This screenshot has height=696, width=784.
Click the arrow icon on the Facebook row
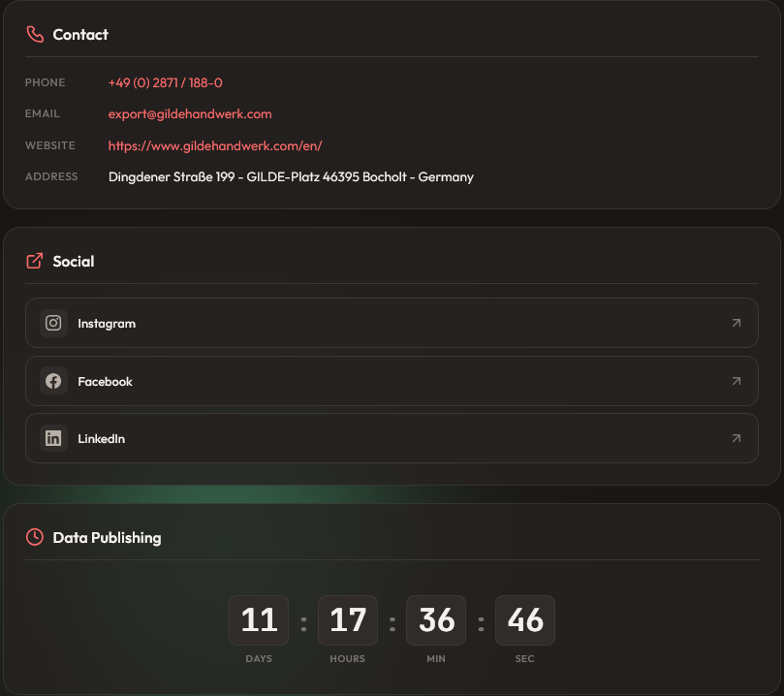pyautogui.click(x=737, y=381)
